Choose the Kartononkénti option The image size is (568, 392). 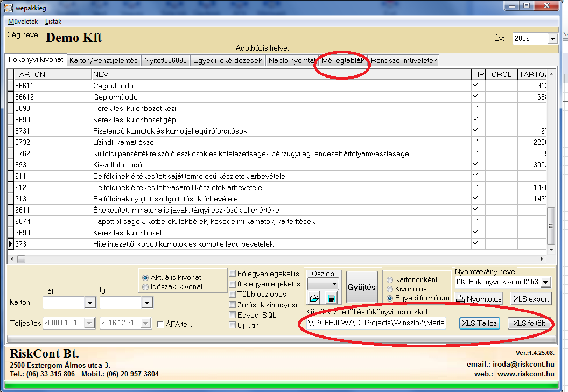point(390,280)
